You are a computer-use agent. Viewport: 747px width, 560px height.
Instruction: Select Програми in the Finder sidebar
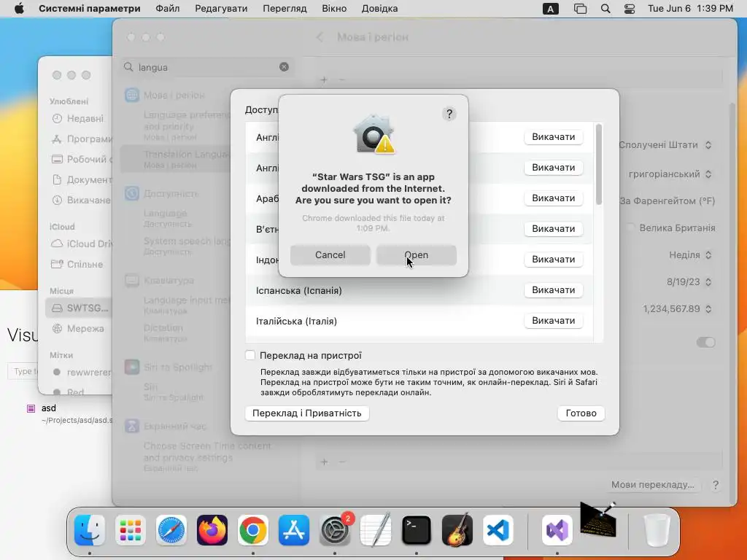pyautogui.click(x=81, y=139)
